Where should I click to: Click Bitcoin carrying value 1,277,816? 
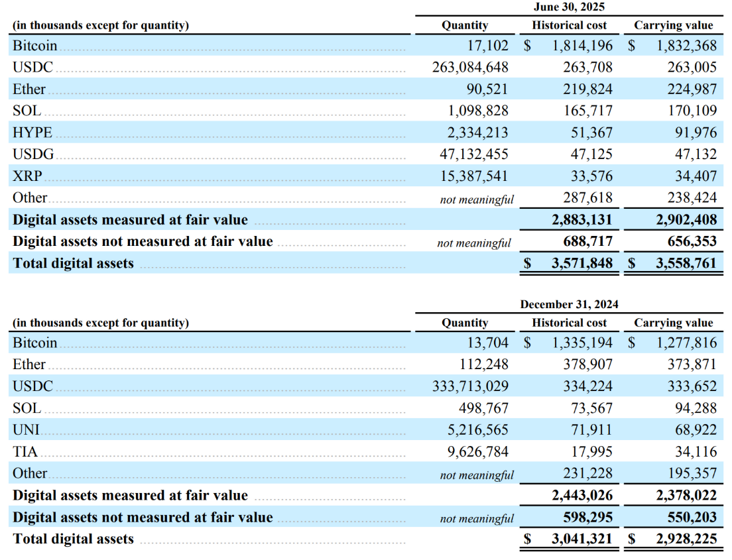click(686, 343)
